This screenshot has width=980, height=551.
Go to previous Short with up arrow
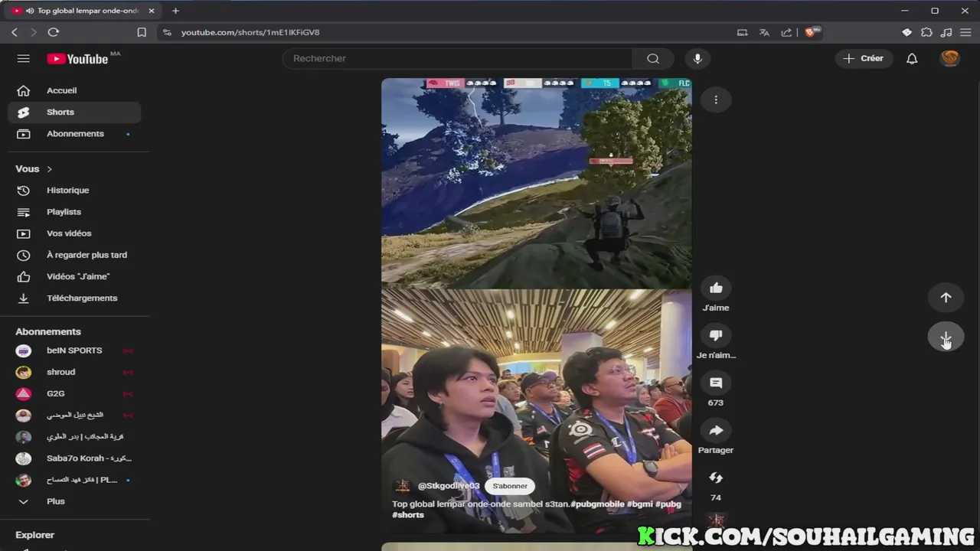[x=946, y=298]
